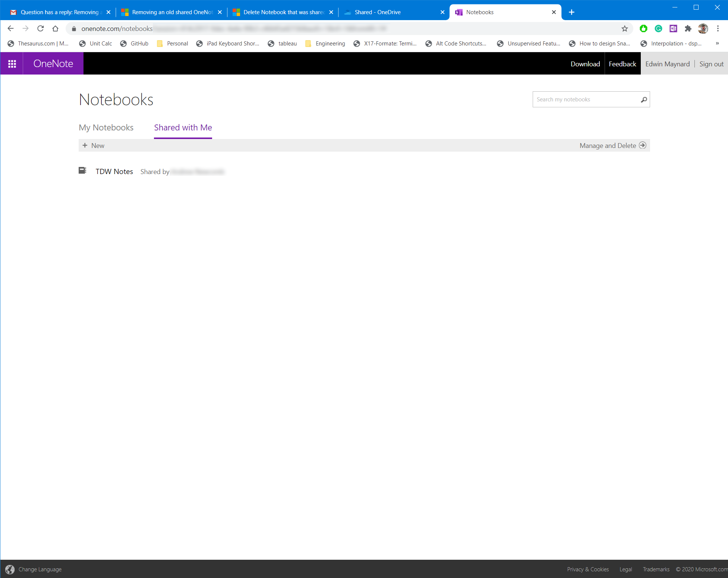Open the Chrome three-dot menu
Image resolution: width=728 pixels, height=578 pixels.
click(x=718, y=29)
